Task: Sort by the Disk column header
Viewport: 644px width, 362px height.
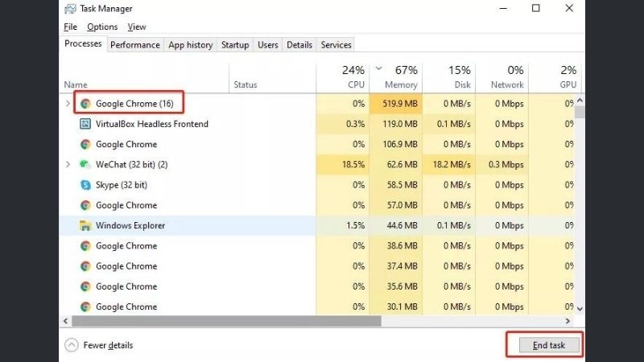Action: [448, 78]
